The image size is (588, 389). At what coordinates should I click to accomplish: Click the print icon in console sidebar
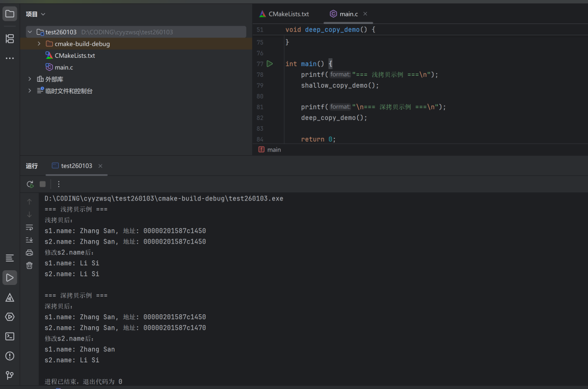click(x=29, y=253)
